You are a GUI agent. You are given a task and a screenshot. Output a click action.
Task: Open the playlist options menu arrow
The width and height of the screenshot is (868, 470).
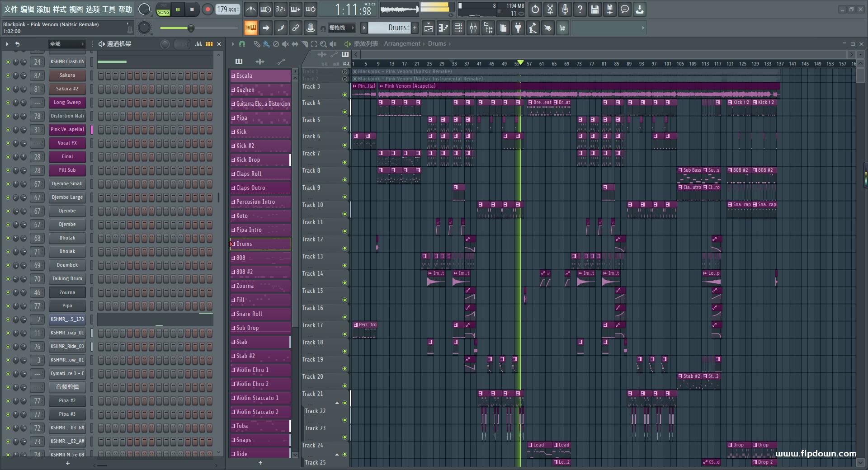[233, 44]
